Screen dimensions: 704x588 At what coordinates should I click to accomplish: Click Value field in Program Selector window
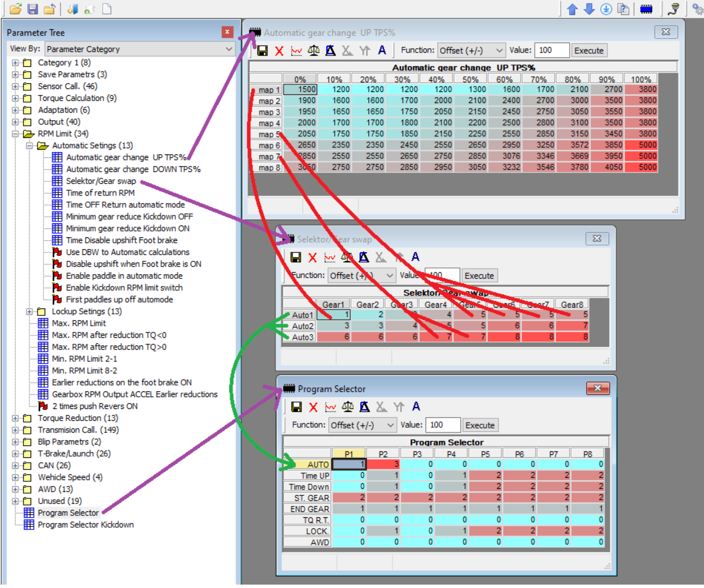pos(443,425)
